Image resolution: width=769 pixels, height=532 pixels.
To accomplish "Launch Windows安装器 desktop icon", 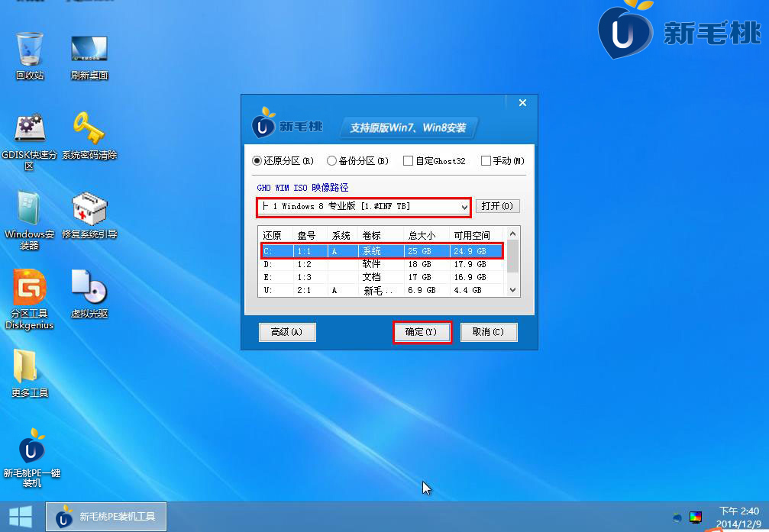I will click(x=30, y=220).
